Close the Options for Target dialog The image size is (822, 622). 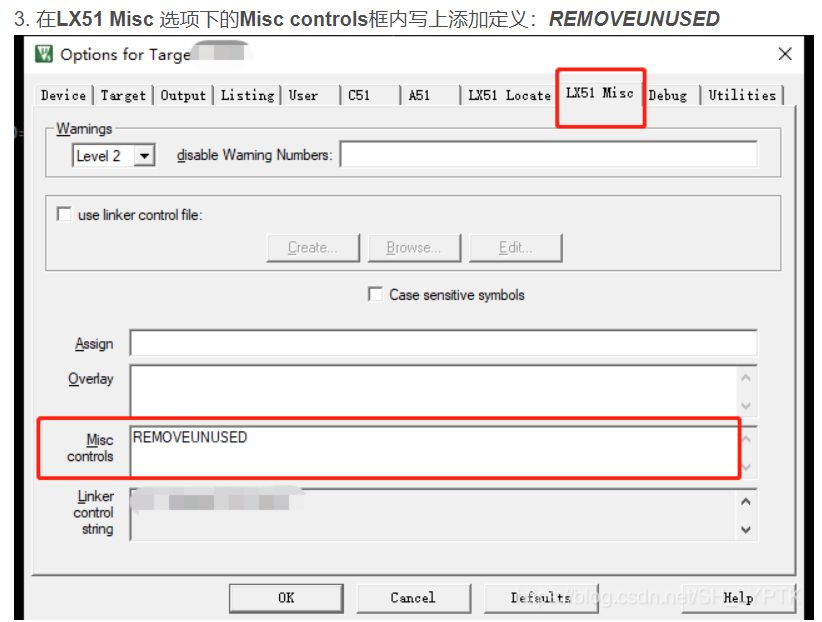pyautogui.click(x=785, y=54)
